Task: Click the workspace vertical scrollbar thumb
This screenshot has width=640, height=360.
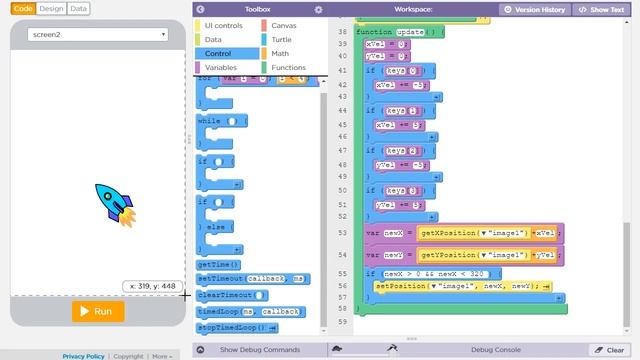Action: [627, 274]
